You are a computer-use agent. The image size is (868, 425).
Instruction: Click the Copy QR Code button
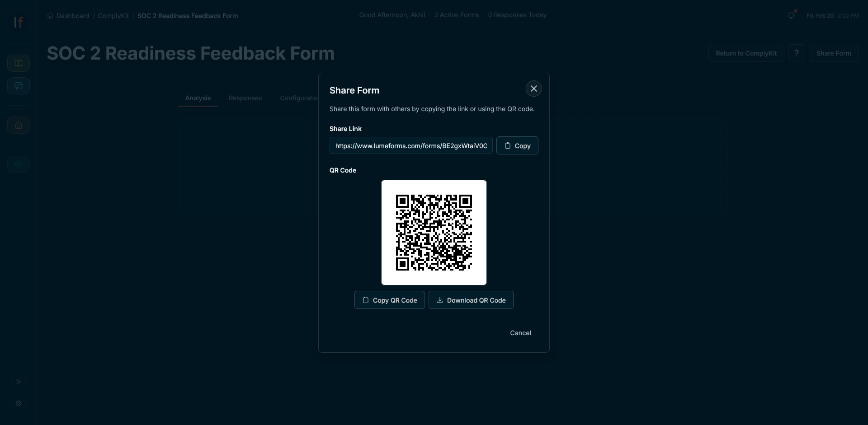click(389, 300)
